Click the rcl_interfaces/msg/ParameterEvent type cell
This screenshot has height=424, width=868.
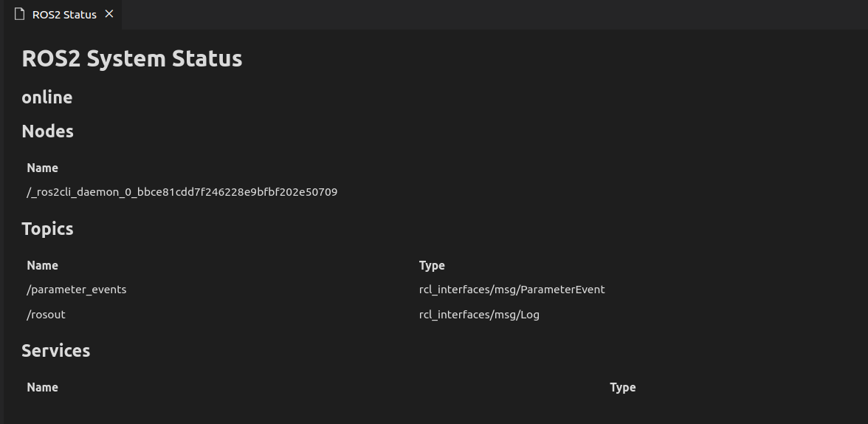[512, 290]
